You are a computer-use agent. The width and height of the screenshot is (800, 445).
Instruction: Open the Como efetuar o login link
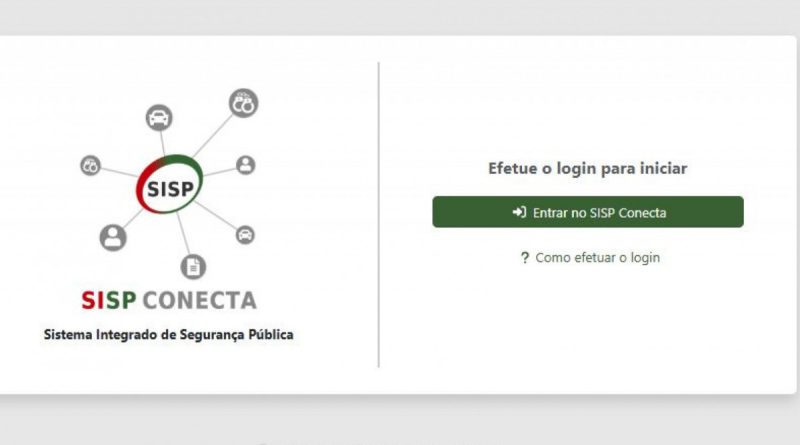[x=597, y=258]
